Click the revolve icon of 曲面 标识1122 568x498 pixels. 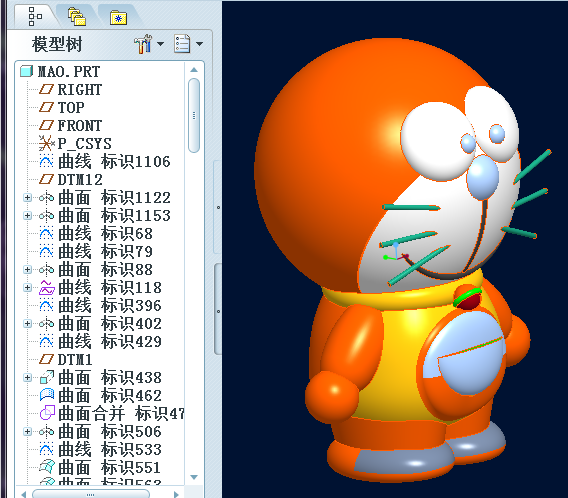pyautogui.click(x=46, y=197)
